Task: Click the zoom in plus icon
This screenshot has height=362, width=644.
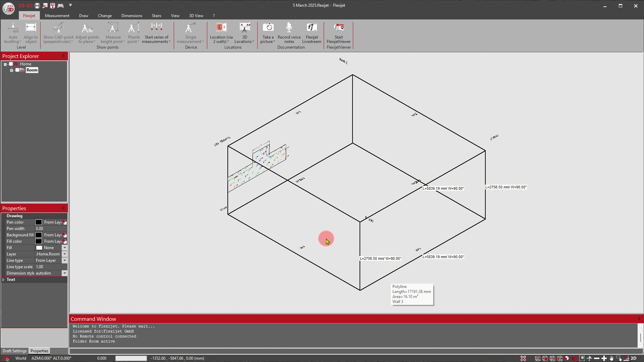Action: pyautogui.click(x=604, y=358)
